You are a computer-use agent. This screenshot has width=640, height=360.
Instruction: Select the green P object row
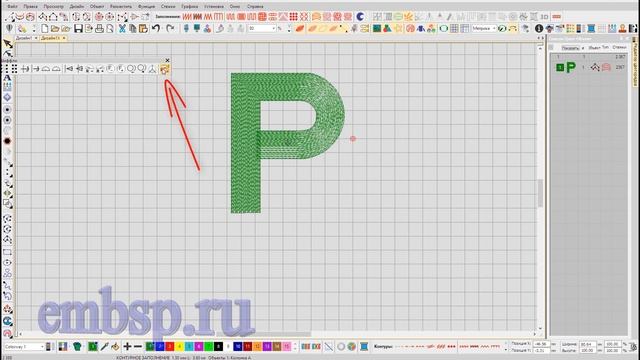coord(590,67)
